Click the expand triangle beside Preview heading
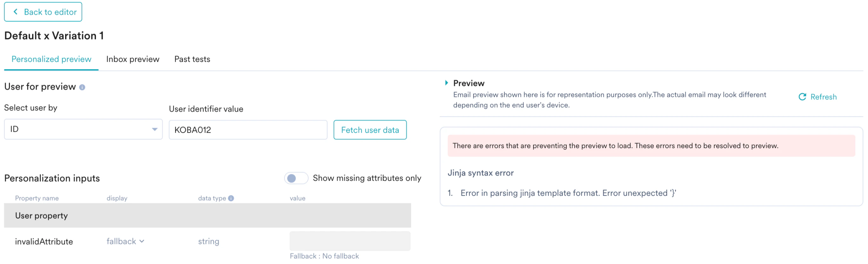The width and height of the screenshot is (868, 264). tap(446, 83)
